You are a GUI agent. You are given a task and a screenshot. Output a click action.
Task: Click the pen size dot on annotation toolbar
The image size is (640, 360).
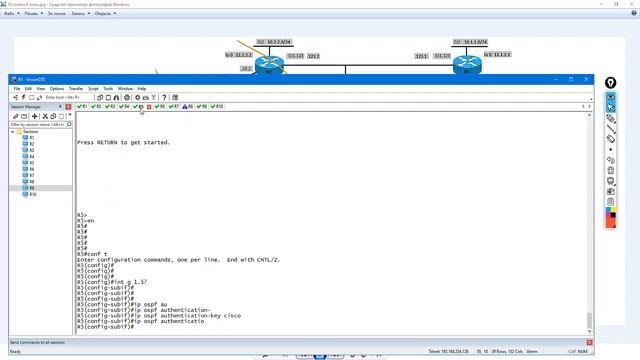[611, 149]
